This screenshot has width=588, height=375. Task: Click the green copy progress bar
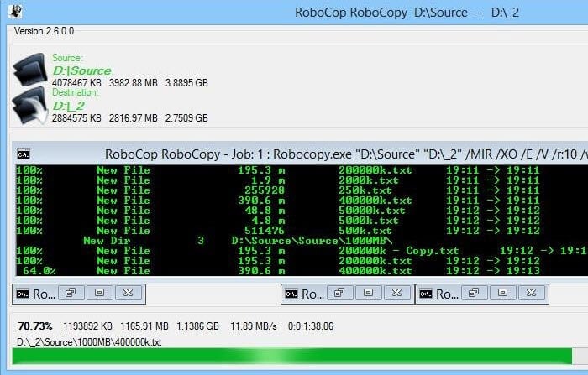pyautogui.click(x=300, y=356)
